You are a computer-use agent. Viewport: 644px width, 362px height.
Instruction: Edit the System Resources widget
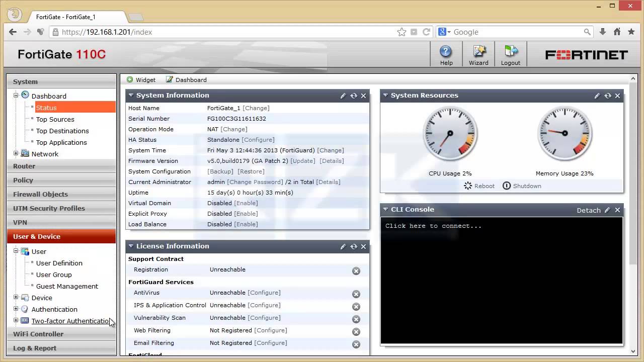(597, 96)
